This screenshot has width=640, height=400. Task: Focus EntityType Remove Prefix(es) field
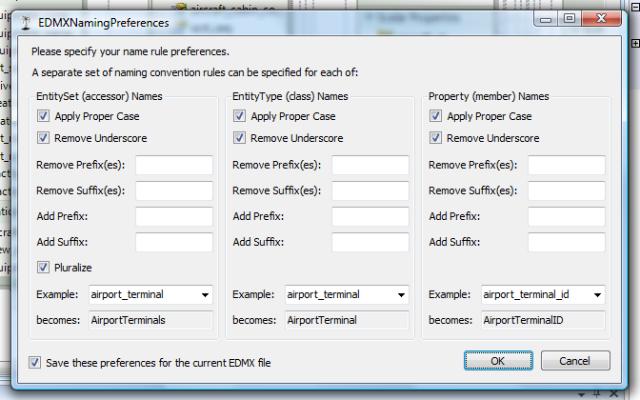pyautogui.click(x=370, y=165)
